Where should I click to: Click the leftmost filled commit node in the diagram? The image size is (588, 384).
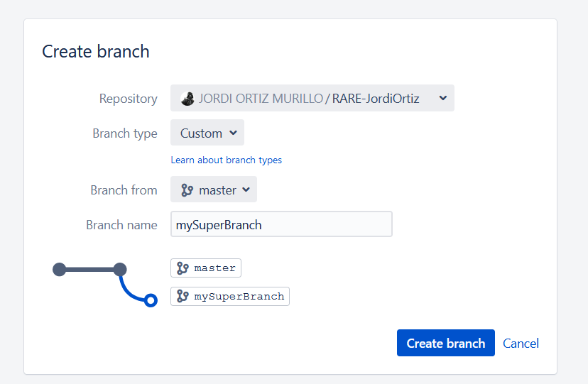60,269
